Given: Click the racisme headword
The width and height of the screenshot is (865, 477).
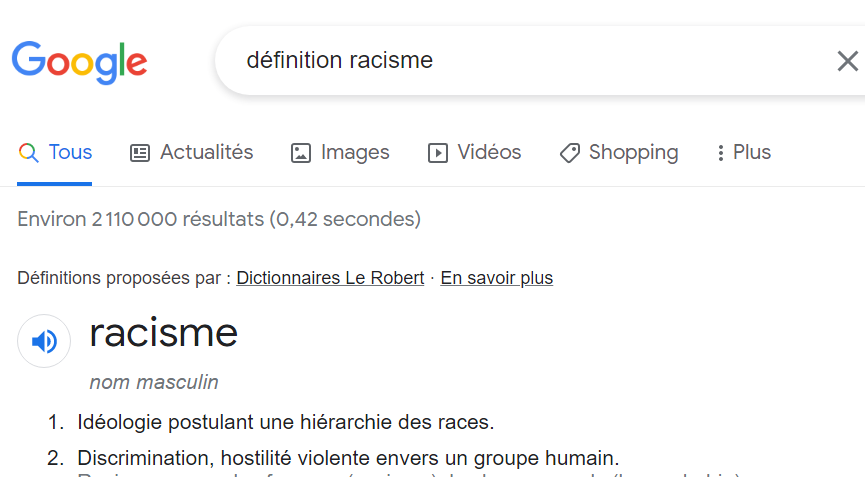Looking at the screenshot, I should 163,332.
